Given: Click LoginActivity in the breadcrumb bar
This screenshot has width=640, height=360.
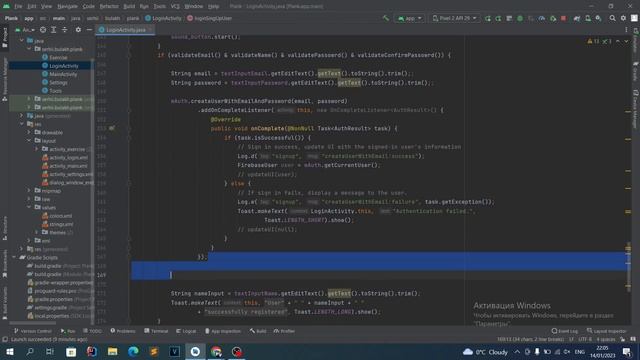Looking at the screenshot, I should (163, 18).
